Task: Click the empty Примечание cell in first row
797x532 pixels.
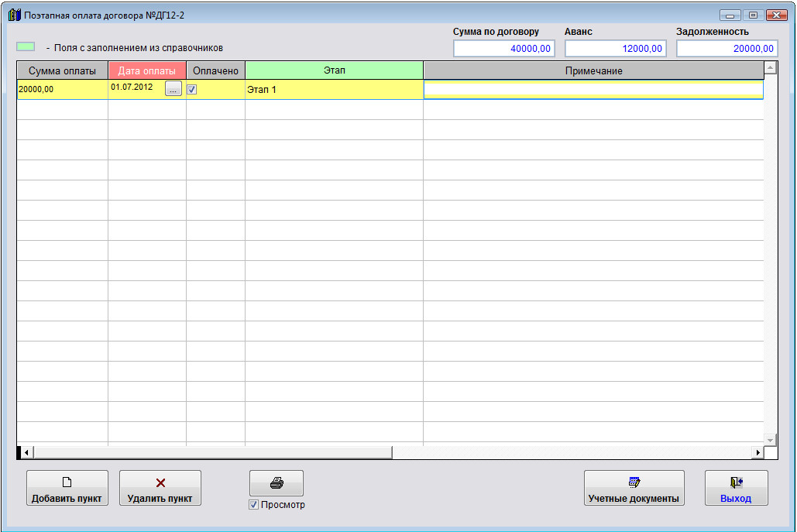Action: pyautogui.click(x=593, y=89)
